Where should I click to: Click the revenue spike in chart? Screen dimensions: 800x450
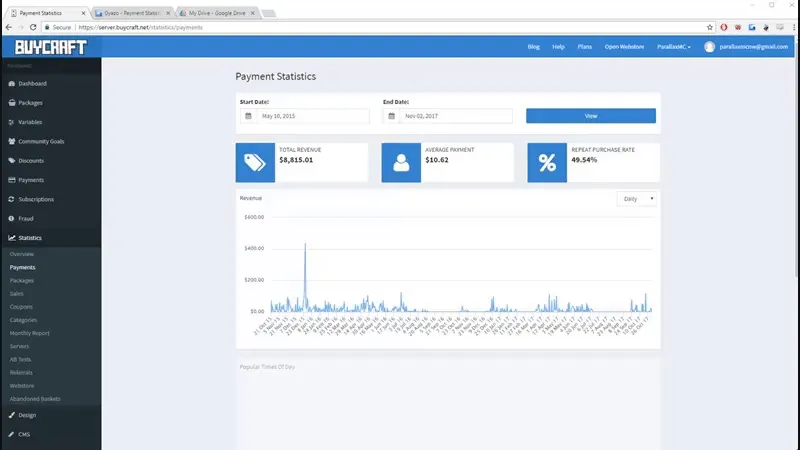[x=305, y=276]
